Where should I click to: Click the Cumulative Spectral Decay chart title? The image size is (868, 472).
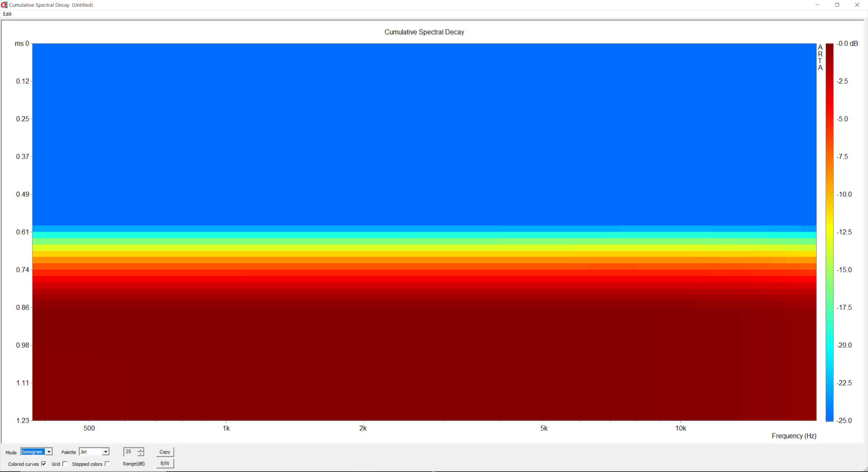(424, 32)
